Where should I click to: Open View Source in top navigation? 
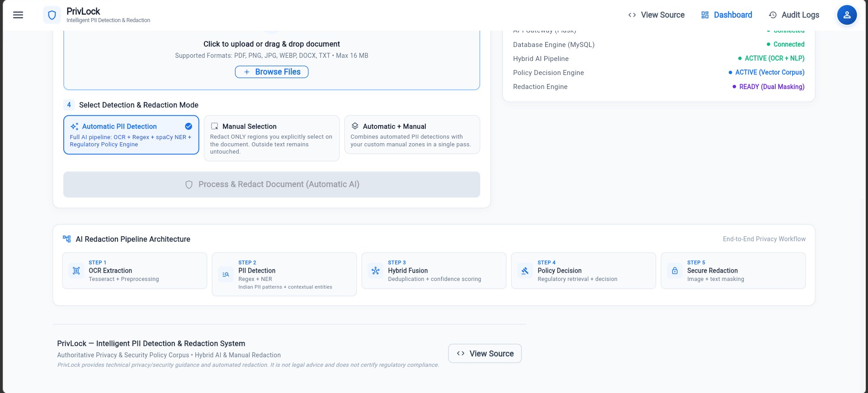(656, 15)
